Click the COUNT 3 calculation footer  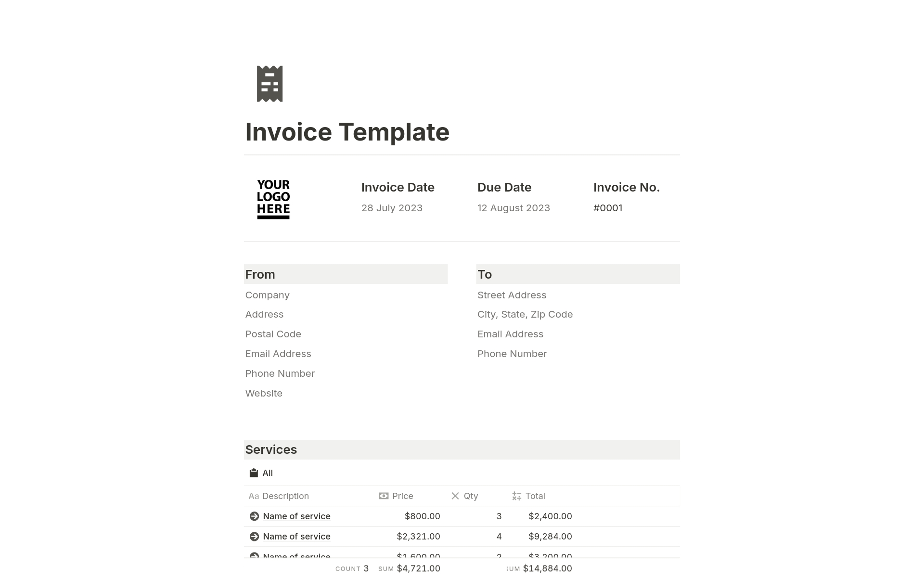point(352,568)
